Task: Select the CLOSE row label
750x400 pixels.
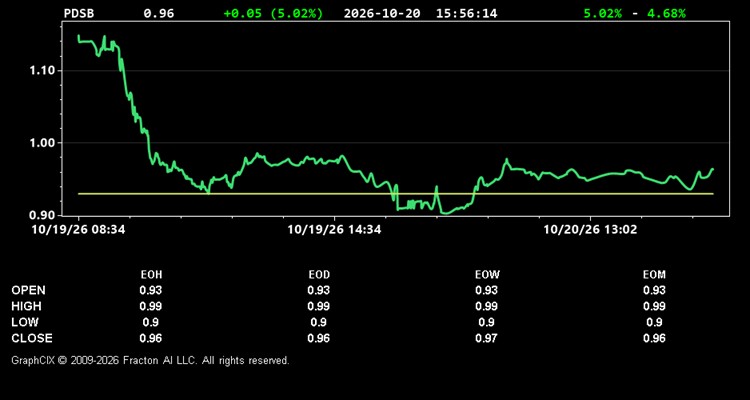Action: [32, 338]
